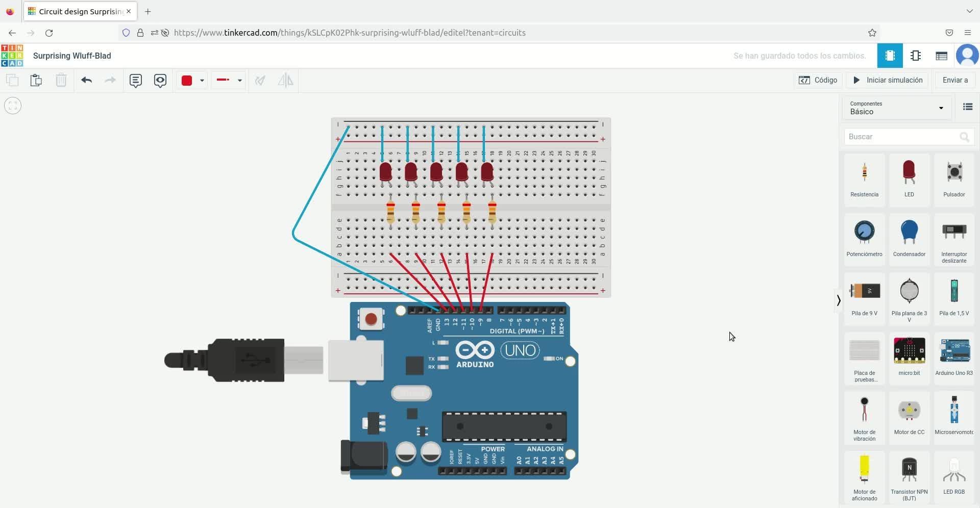Go back in browser history
The image size is (980, 508).
(x=12, y=33)
